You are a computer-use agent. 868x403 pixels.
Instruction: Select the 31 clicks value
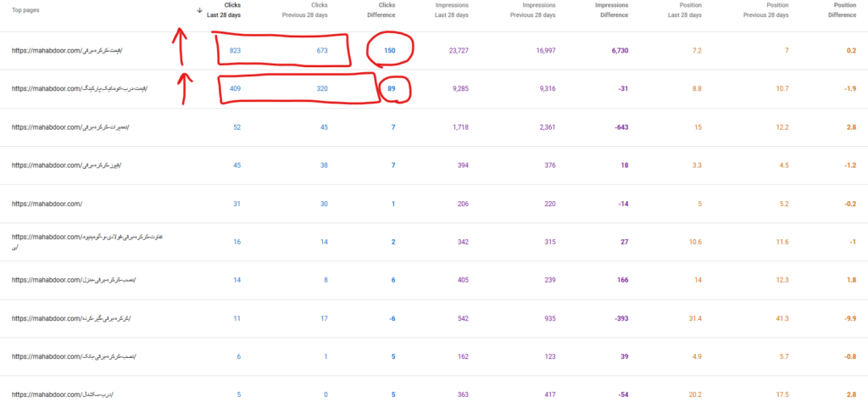[x=237, y=204]
